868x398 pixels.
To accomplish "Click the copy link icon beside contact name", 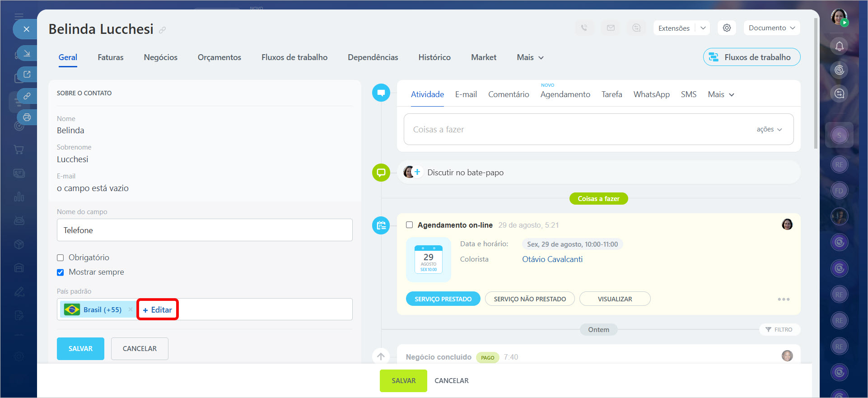I will pyautogui.click(x=163, y=30).
